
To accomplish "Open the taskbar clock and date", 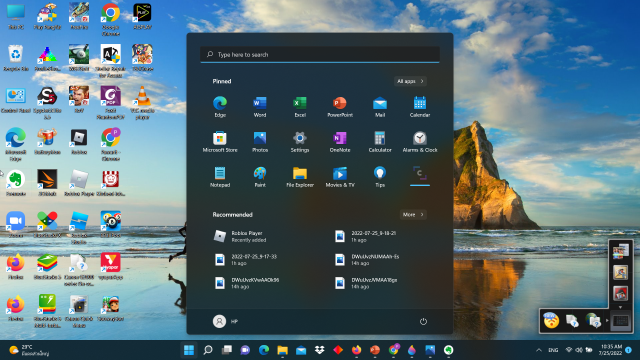I will (611, 350).
